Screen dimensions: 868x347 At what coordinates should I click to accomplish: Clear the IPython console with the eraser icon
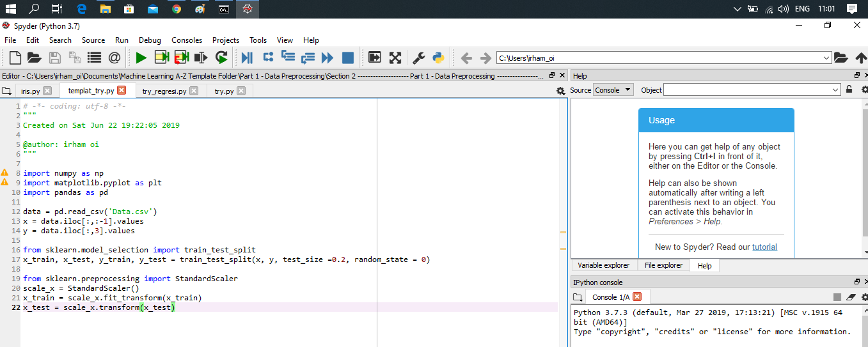coord(851,297)
